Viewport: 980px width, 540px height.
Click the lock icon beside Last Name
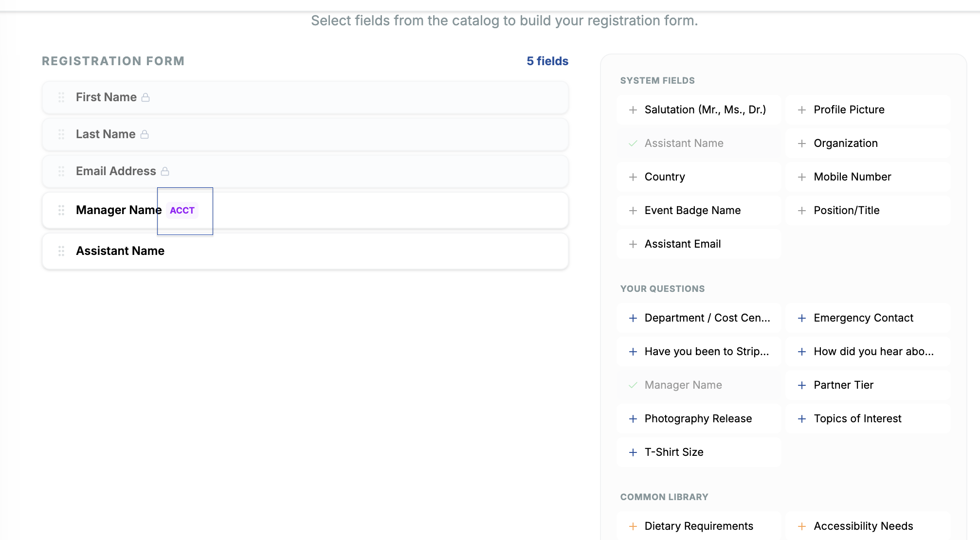[145, 134]
